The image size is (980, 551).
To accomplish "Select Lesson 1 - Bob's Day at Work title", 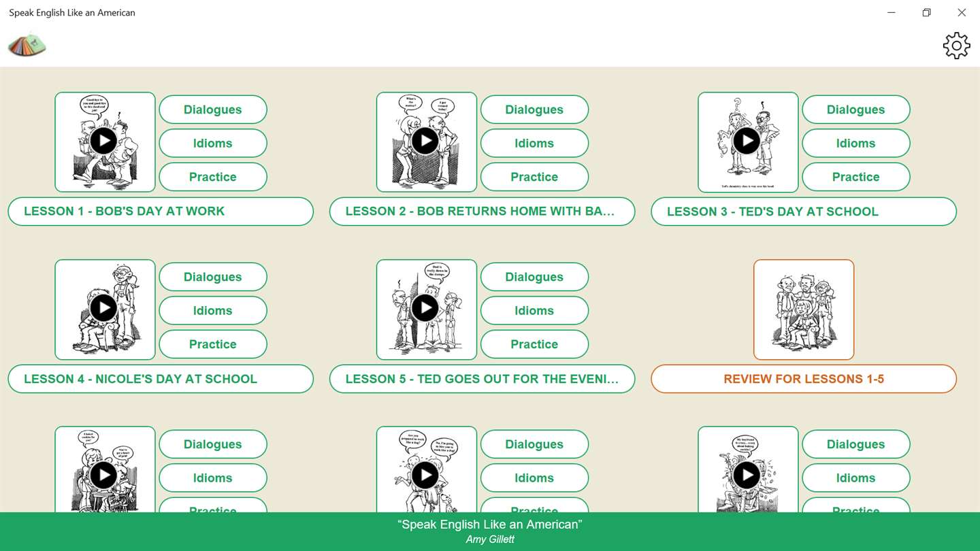I will click(x=161, y=212).
